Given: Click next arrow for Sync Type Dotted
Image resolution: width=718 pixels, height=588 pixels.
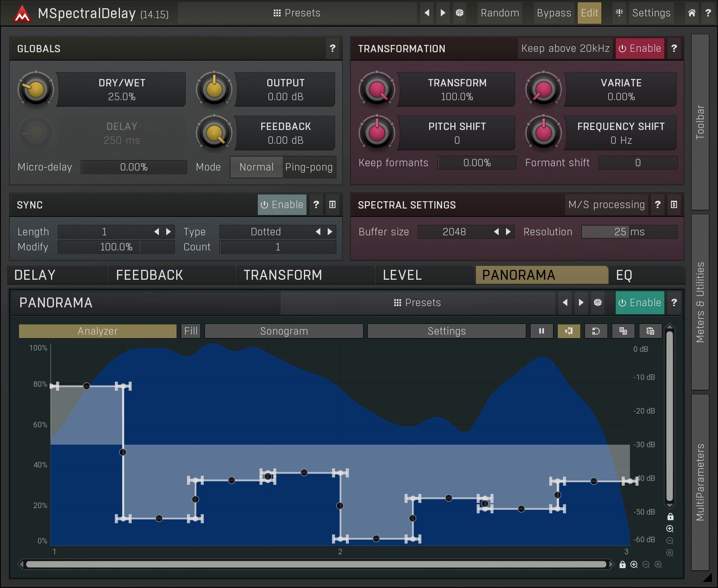Looking at the screenshot, I should click(330, 232).
